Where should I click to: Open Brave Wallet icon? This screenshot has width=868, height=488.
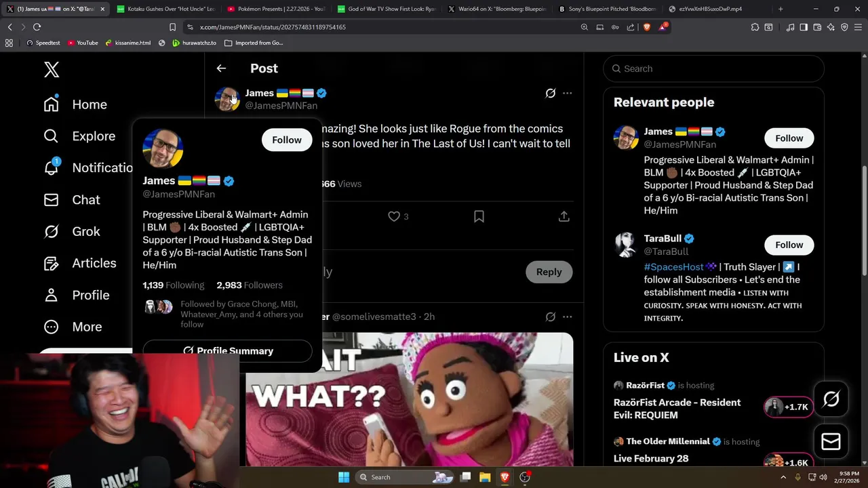[x=817, y=27]
